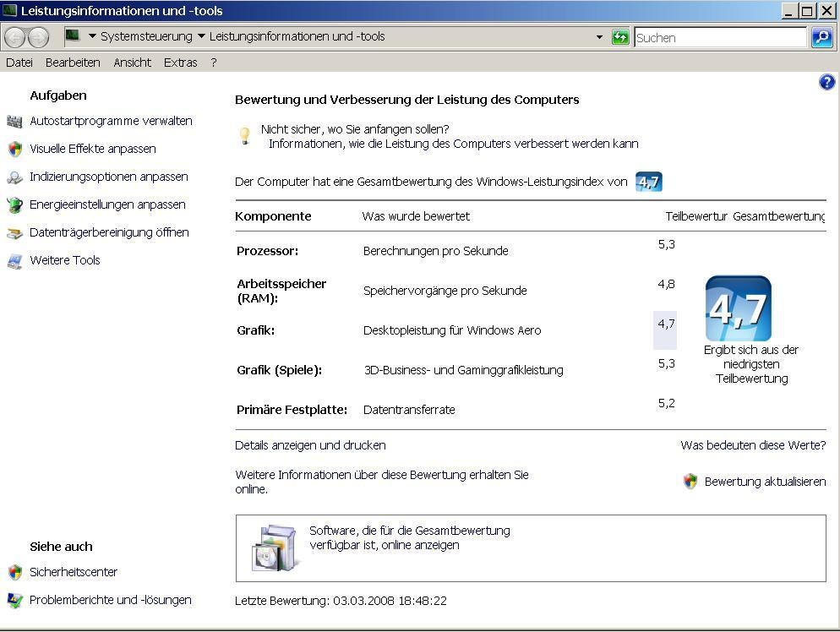
Task: Open Autostartprogramme verwalten link
Action: coord(111,121)
